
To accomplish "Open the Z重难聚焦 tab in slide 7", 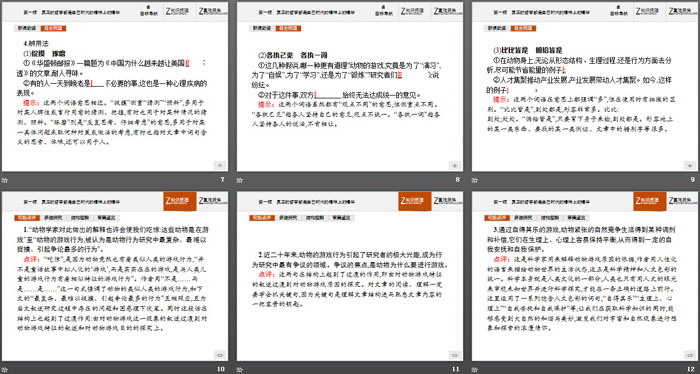I will click(213, 12).
